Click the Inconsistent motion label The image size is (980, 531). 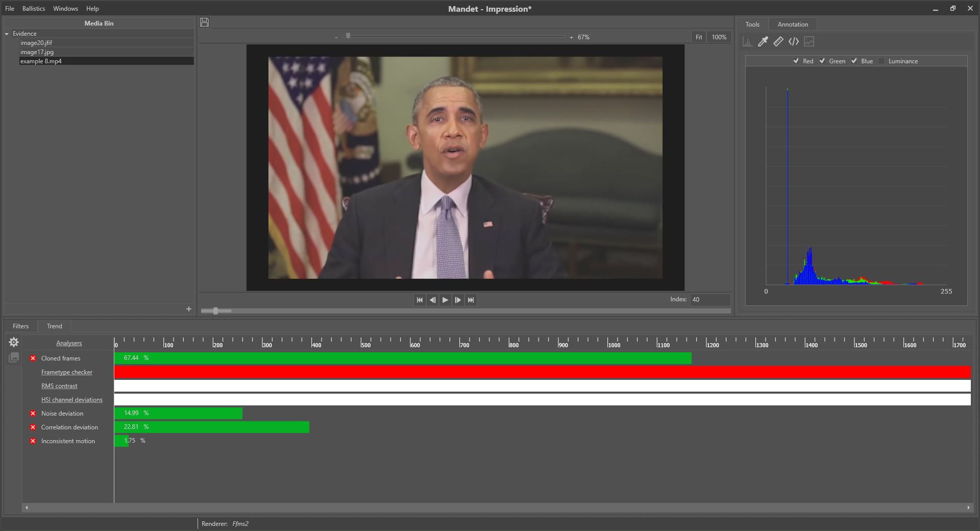pyautogui.click(x=68, y=441)
